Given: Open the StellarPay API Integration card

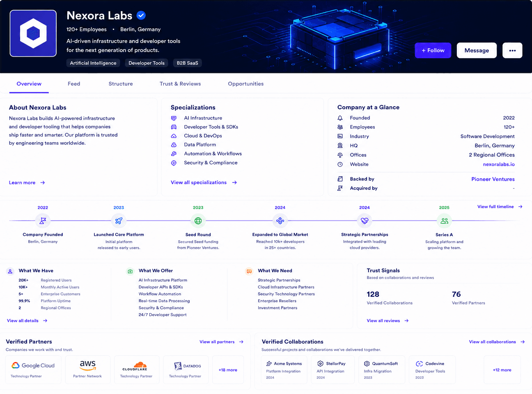Looking at the screenshot, I should 333,370.
